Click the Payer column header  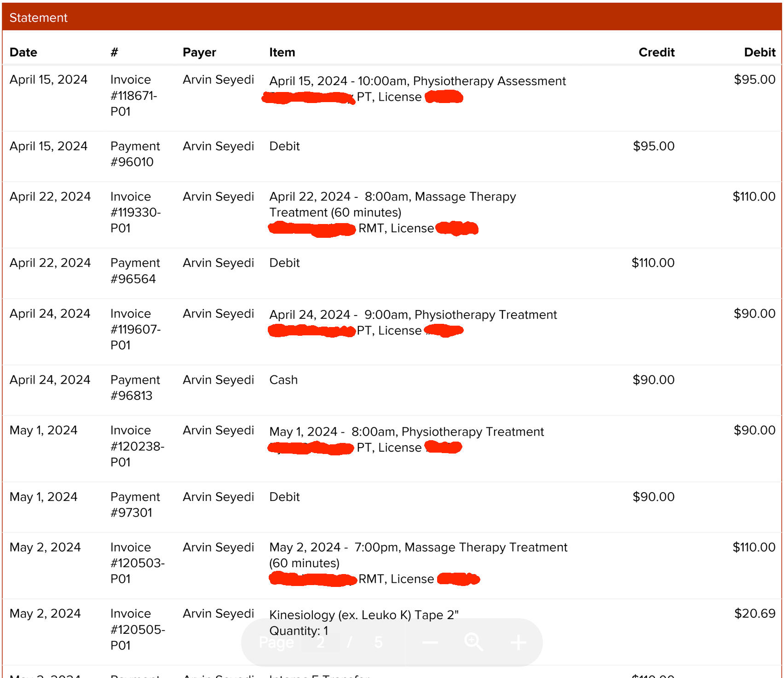199,52
